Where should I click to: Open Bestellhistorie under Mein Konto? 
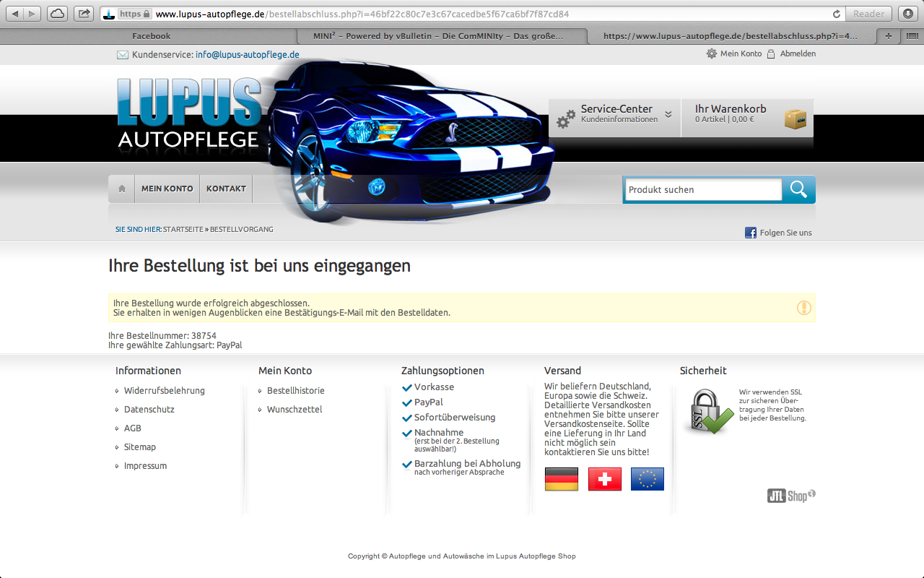[296, 391]
